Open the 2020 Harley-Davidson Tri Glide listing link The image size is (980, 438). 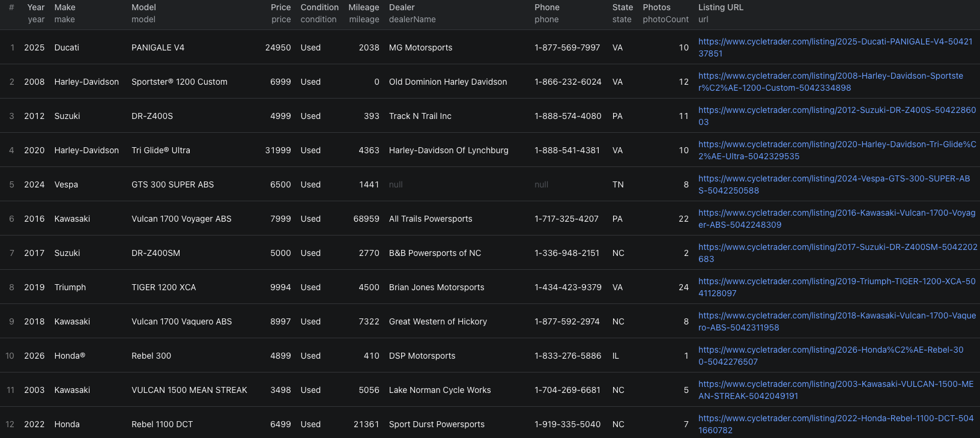tap(837, 150)
